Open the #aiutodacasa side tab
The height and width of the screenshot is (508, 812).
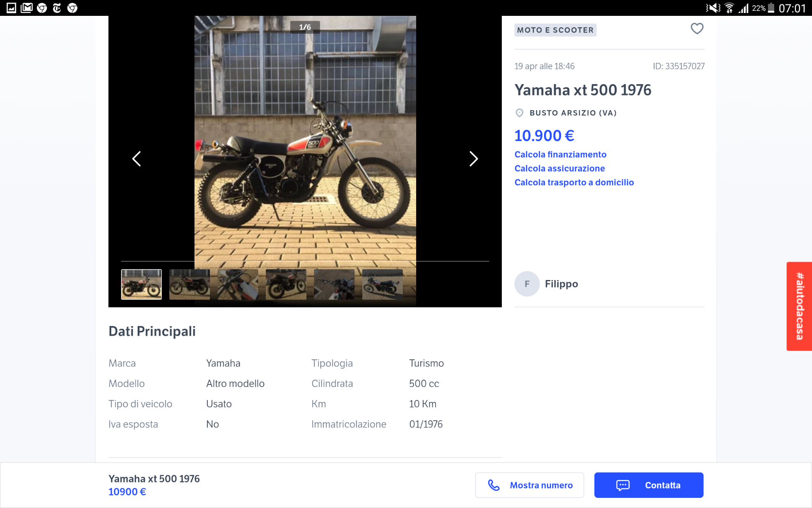799,306
